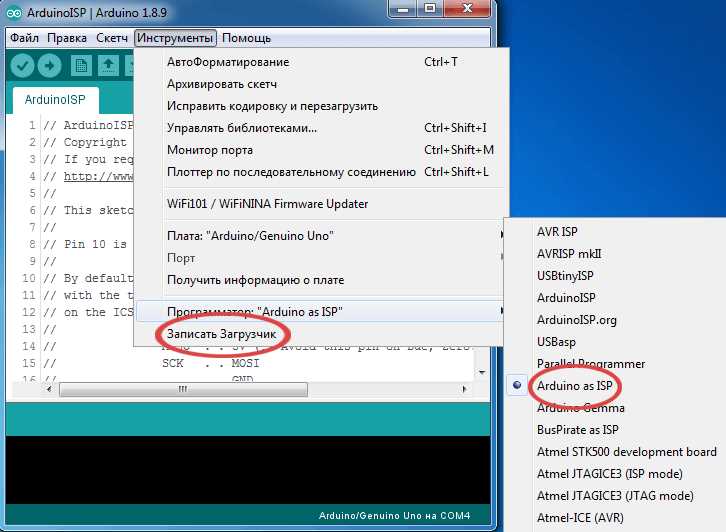Click the horizontal scrollbar left arrow
This screenshot has height=532, width=726.
click(49, 389)
